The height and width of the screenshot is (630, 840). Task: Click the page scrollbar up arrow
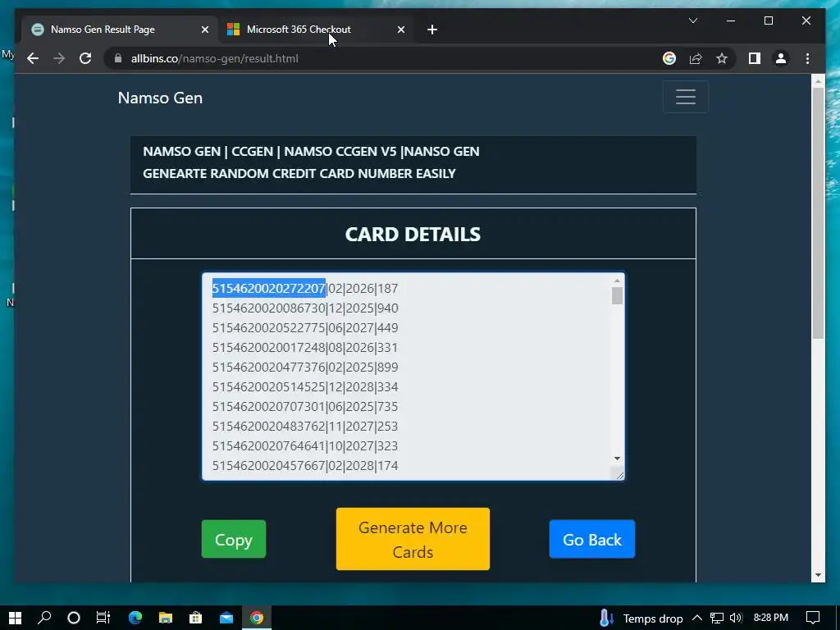(x=818, y=81)
